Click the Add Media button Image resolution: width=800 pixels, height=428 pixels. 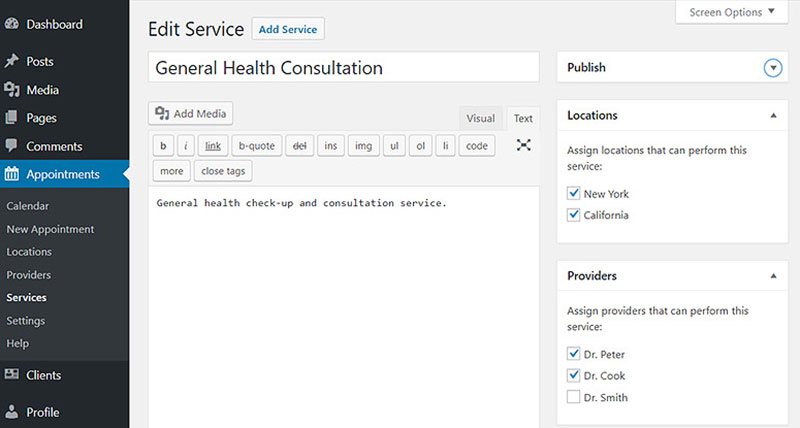(190, 113)
